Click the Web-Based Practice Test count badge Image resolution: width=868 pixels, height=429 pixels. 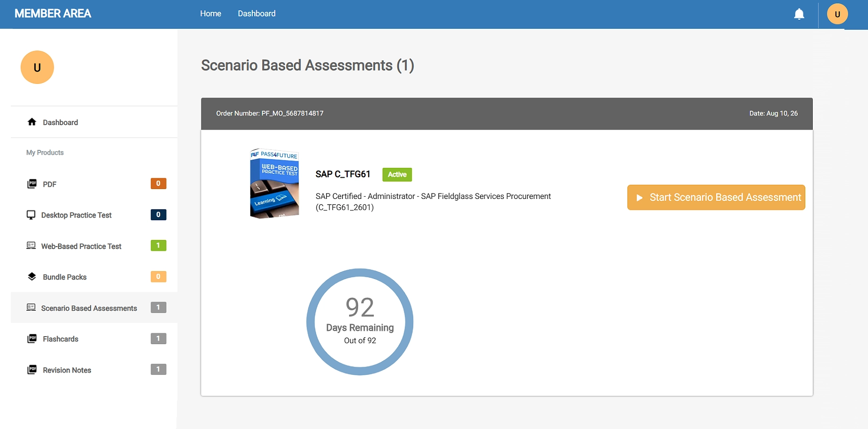click(x=159, y=245)
